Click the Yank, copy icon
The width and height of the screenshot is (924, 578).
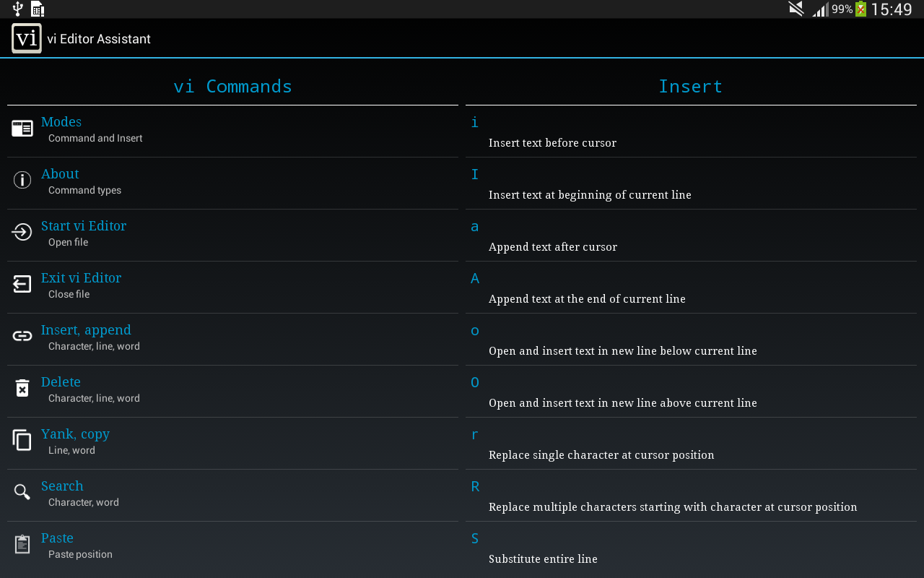(22, 440)
